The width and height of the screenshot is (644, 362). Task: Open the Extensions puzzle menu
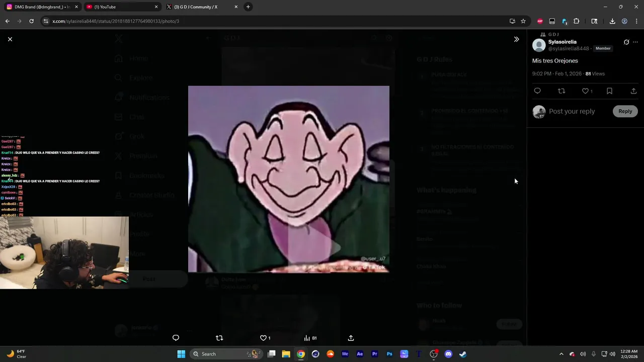(x=577, y=21)
